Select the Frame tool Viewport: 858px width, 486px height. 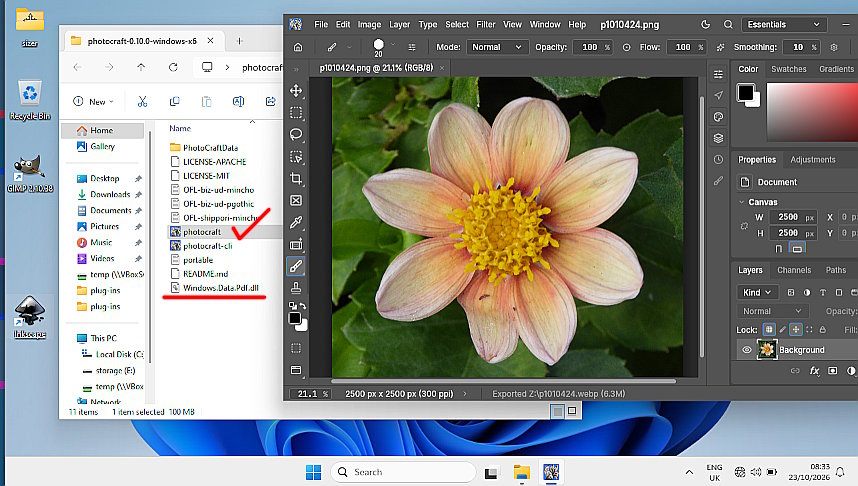[296, 200]
